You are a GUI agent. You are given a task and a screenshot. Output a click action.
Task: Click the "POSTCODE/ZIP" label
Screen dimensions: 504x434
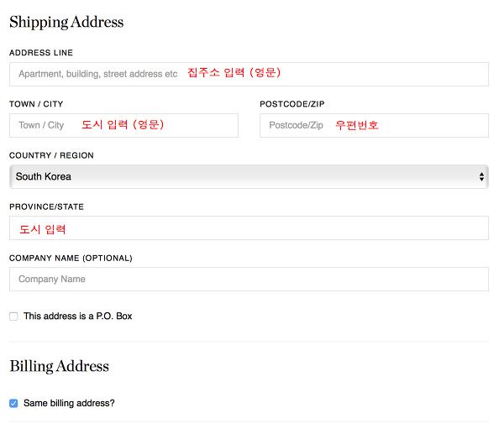[292, 104]
